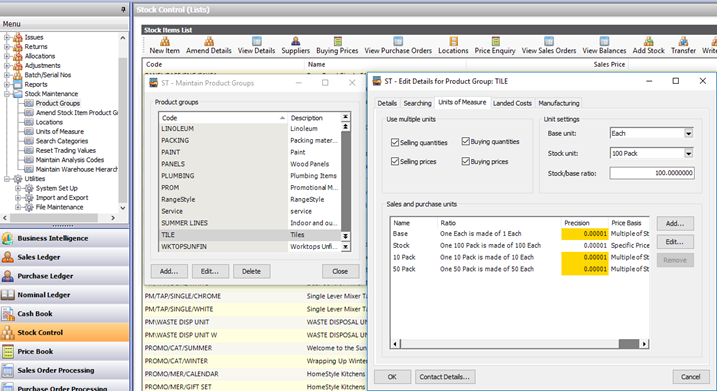
Task: Select the TILE product group row
Action: click(x=250, y=235)
